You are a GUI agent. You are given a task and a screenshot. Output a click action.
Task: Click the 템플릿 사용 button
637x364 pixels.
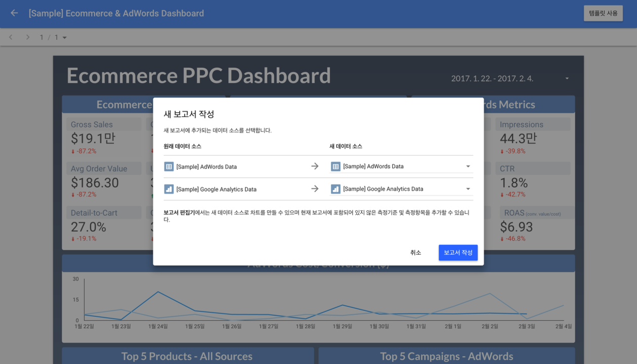click(603, 13)
